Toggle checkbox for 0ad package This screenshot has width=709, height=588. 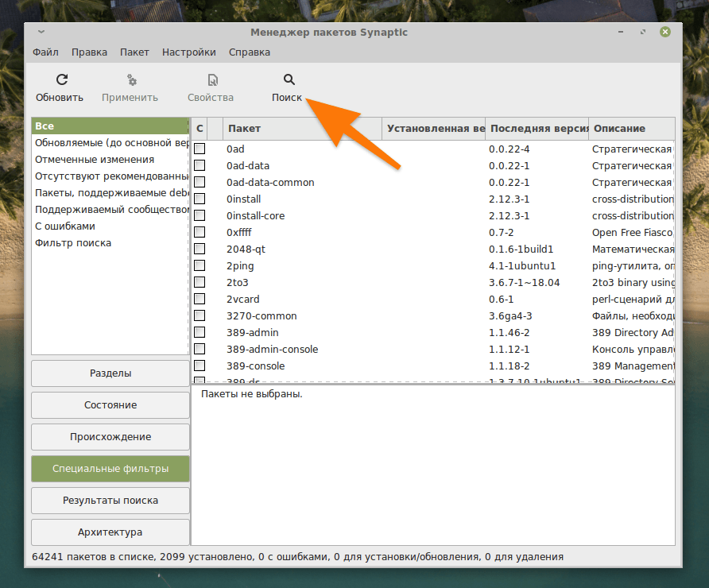tap(200, 149)
